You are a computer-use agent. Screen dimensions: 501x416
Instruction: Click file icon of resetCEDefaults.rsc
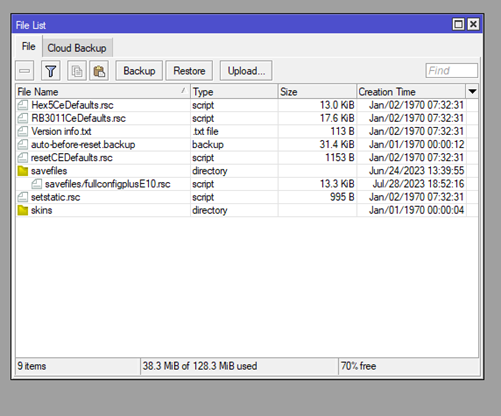[23, 157]
